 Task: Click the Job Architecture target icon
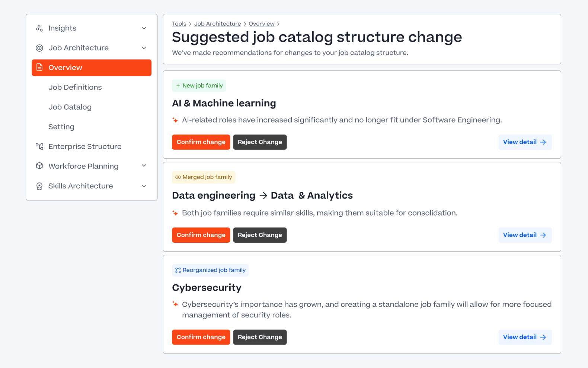[x=39, y=48]
